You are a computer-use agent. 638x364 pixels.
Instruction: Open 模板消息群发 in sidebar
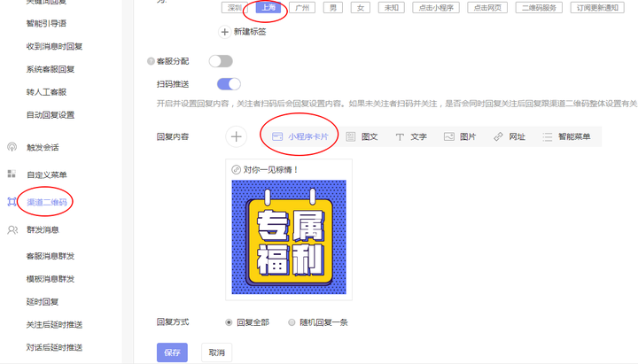[51, 279]
